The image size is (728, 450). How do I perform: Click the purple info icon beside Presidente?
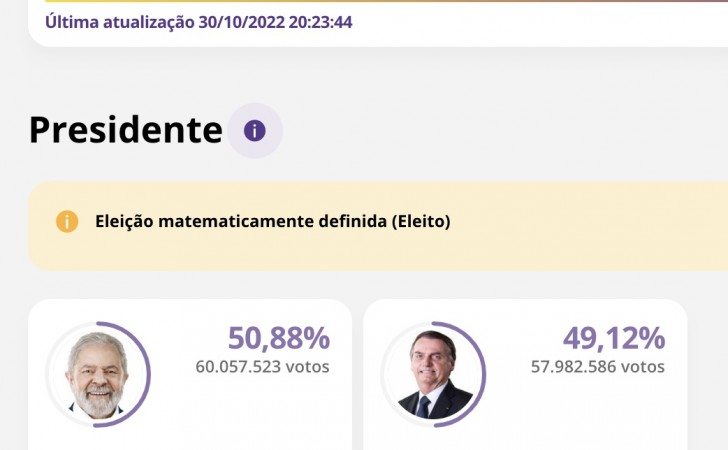[x=255, y=131]
